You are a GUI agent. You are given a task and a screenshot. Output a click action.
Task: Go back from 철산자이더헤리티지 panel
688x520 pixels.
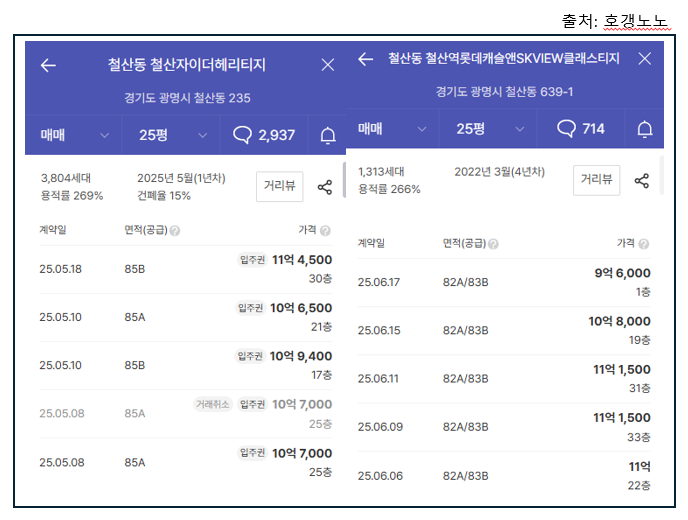pyautogui.click(x=48, y=65)
